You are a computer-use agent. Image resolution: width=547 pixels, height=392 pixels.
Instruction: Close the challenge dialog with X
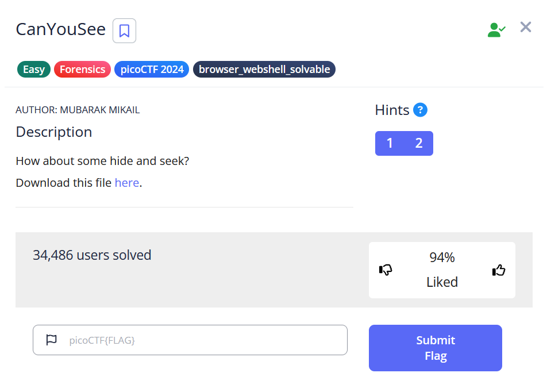pyautogui.click(x=525, y=27)
